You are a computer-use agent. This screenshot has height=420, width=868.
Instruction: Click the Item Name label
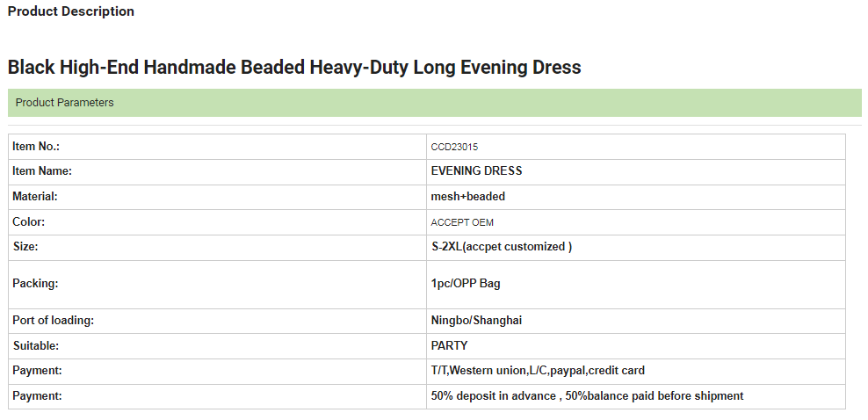click(42, 171)
